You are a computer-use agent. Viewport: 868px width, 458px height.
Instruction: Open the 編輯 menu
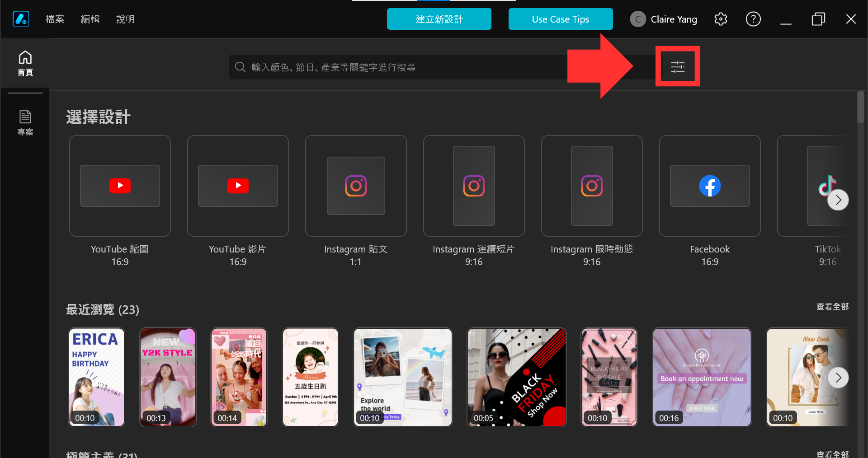[90, 19]
